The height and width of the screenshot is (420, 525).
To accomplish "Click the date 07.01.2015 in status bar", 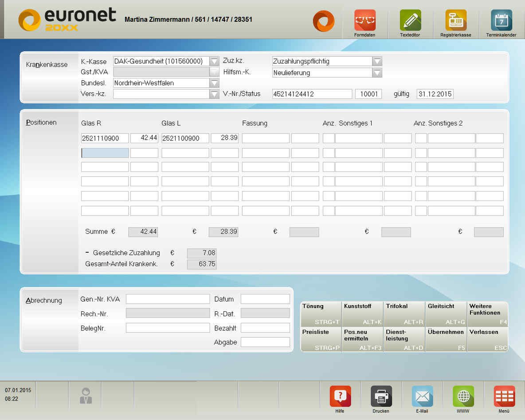I will tap(18, 390).
